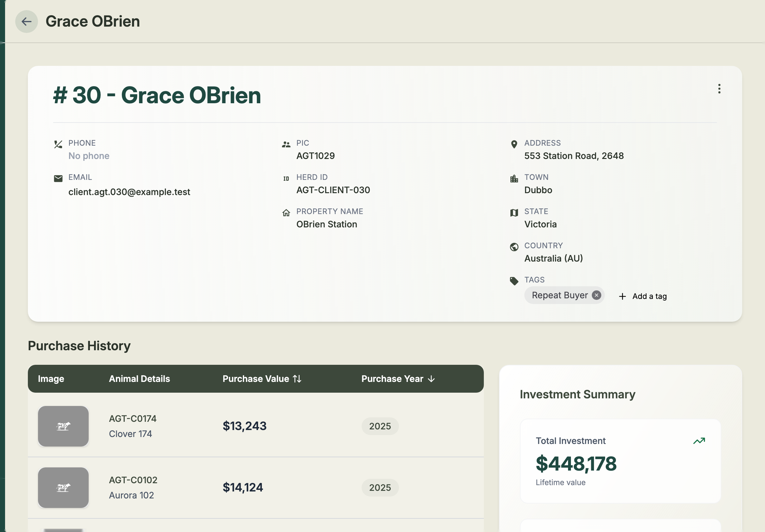Screen dimensions: 765x532
Task: Click the AGT-C0102 animal ID
Action: coord(133,480)
